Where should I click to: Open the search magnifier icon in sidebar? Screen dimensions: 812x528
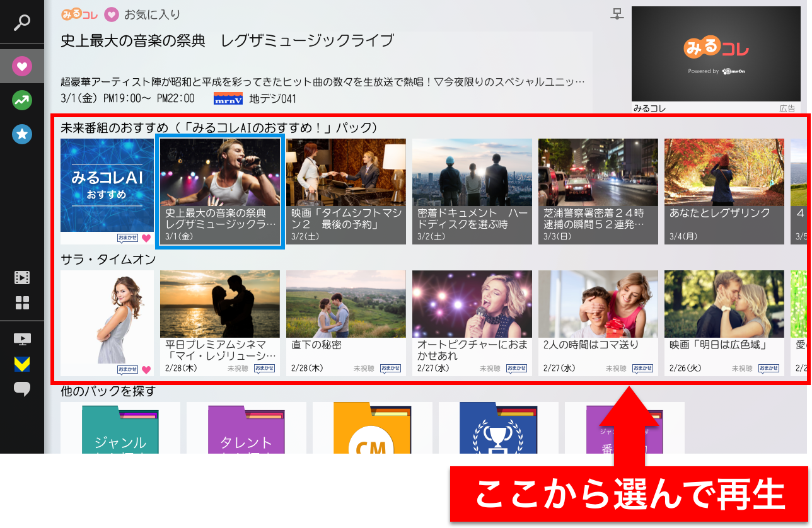[22, 23]
